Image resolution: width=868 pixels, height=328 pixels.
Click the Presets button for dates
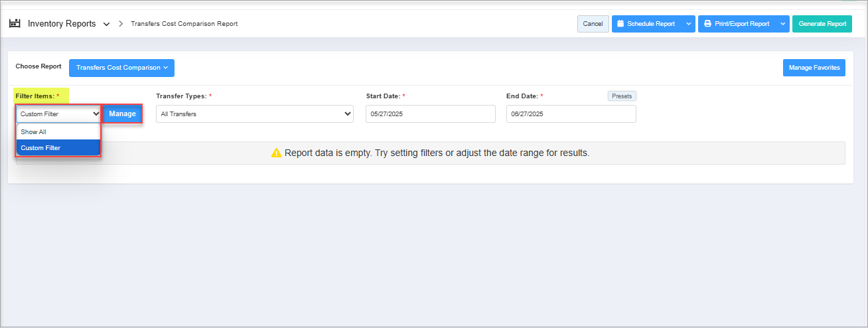point(622,96)
